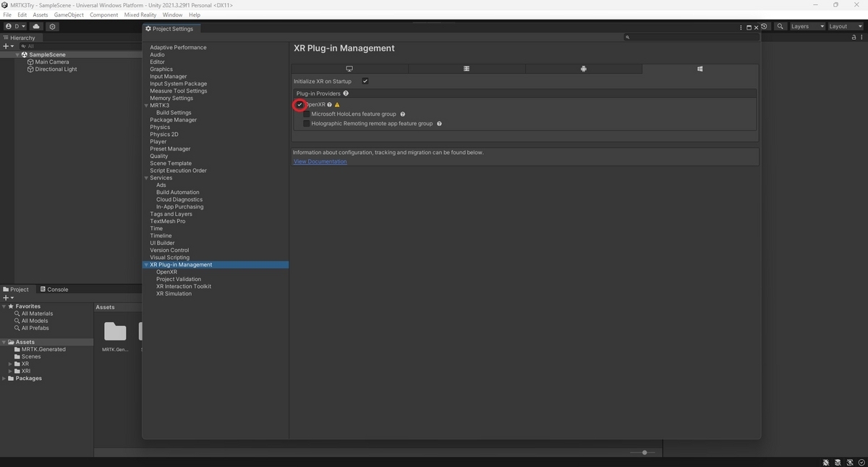The width and height of the screenshot is (868, 467).
Task: Open the Layout dropdown
Action: pyautogui.click(x=845, y=26)
